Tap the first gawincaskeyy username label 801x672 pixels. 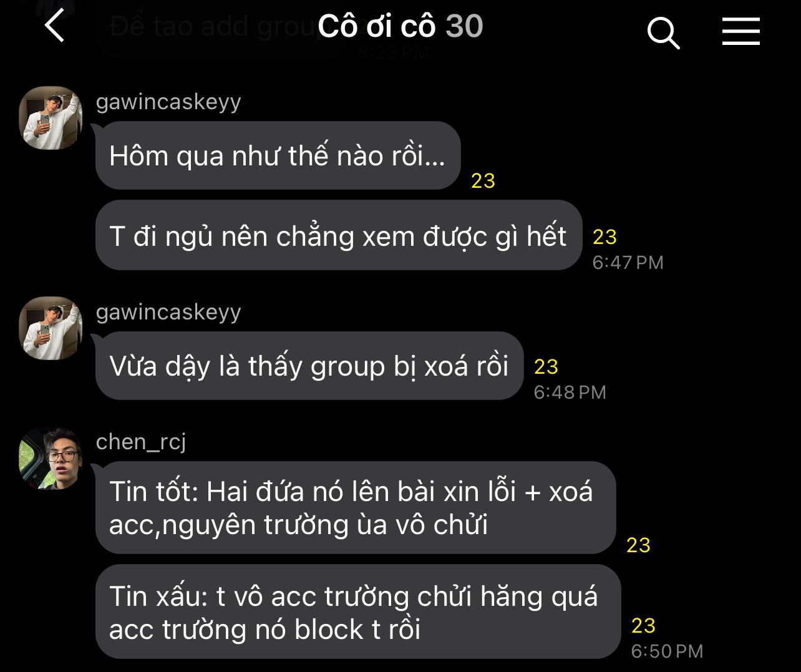pos(168,102)
